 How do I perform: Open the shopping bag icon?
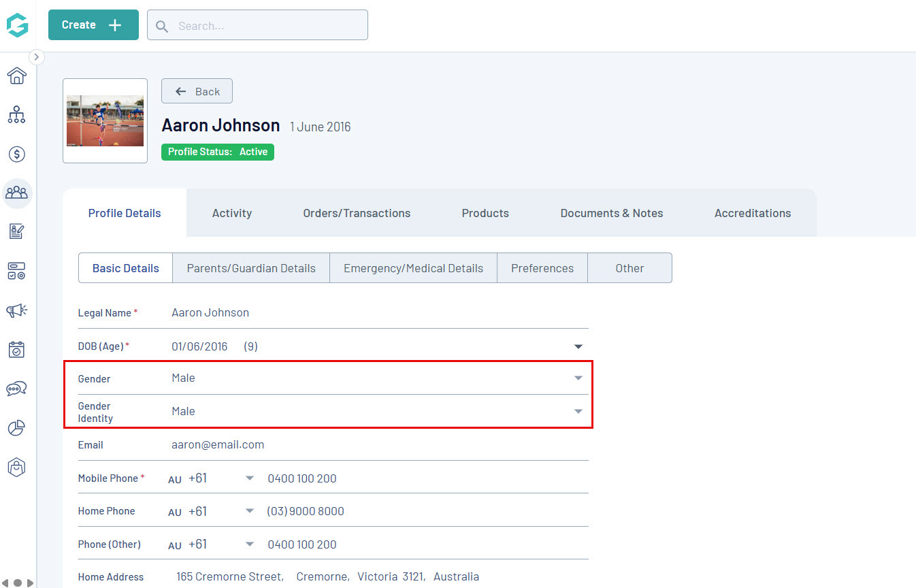tap(17, 467)
